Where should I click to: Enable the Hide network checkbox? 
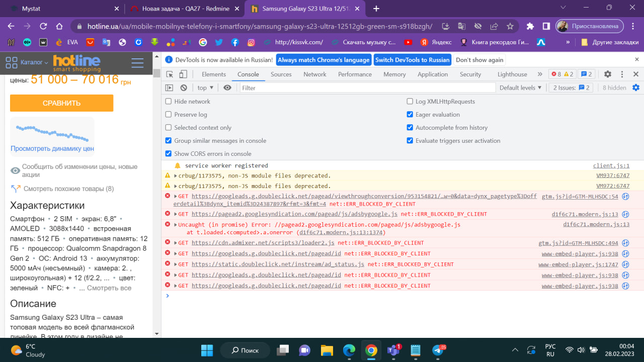click(169, 102)
